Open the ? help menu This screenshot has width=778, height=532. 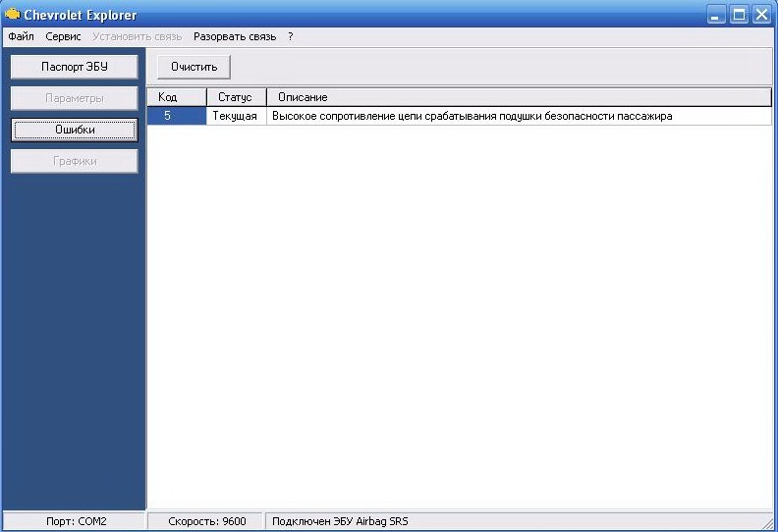(x=290, y=36)
